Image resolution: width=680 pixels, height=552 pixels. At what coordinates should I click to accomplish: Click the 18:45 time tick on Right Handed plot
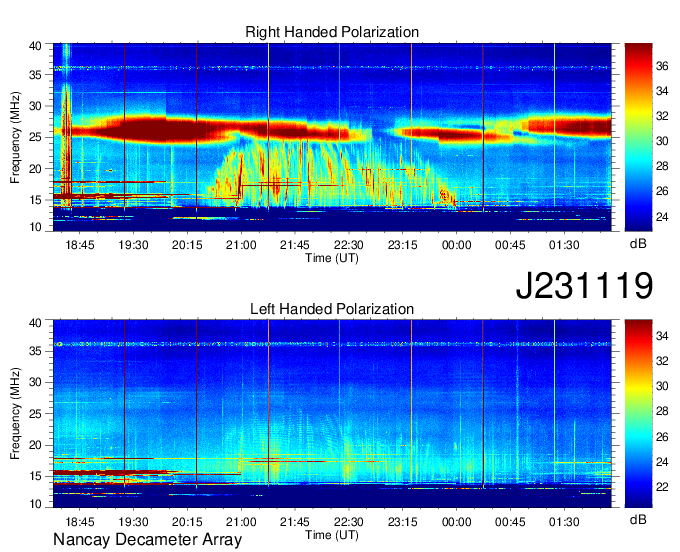point(80,245)
